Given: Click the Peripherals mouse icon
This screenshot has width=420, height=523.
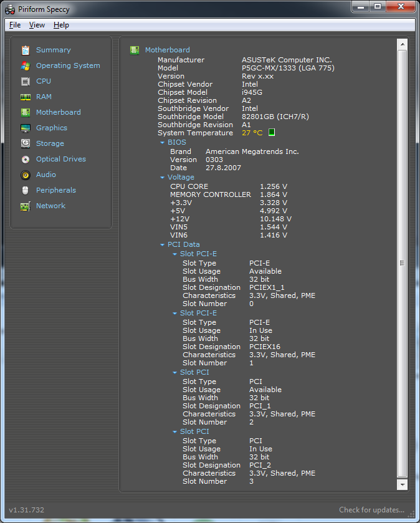Looking at the screenshot, I should (26, 191).
